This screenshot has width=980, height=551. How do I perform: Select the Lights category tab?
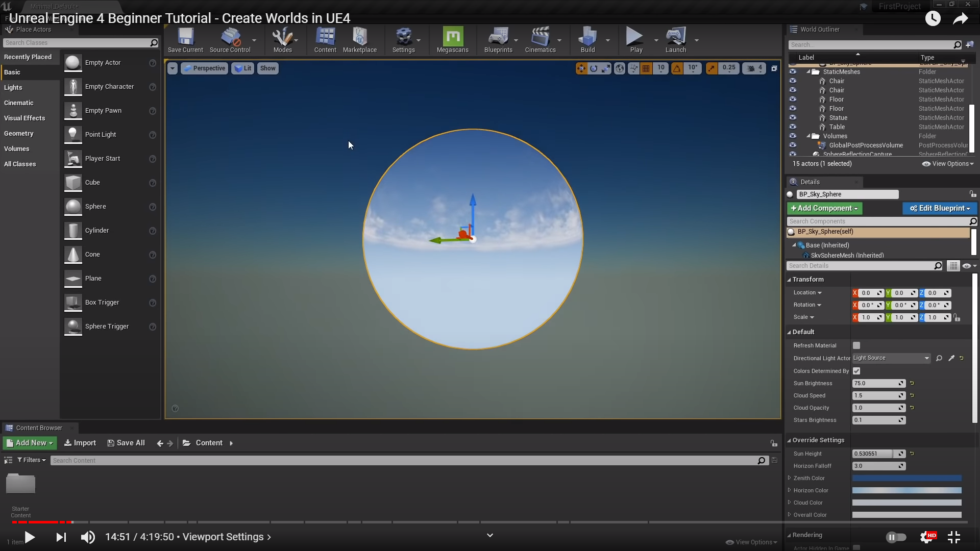tap(13, 87)
